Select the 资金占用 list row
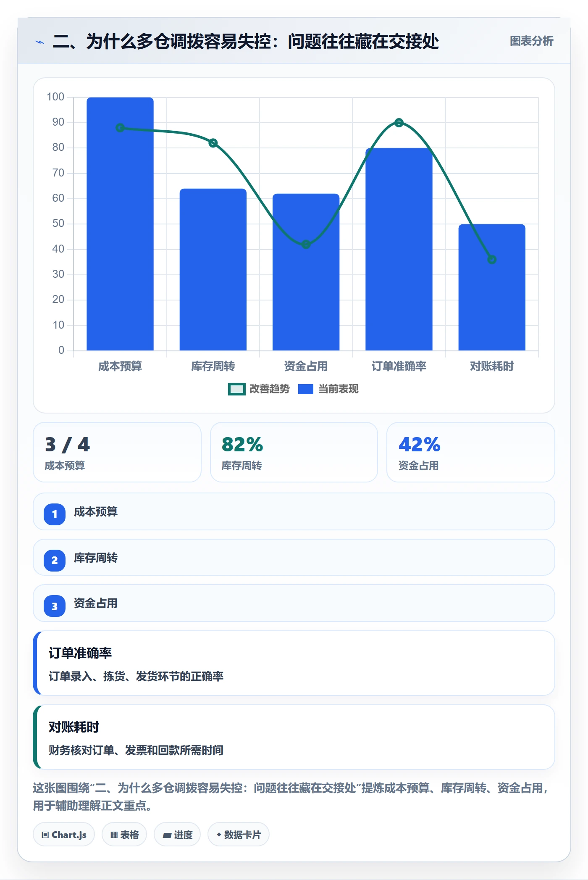 (x=294, y=603)
